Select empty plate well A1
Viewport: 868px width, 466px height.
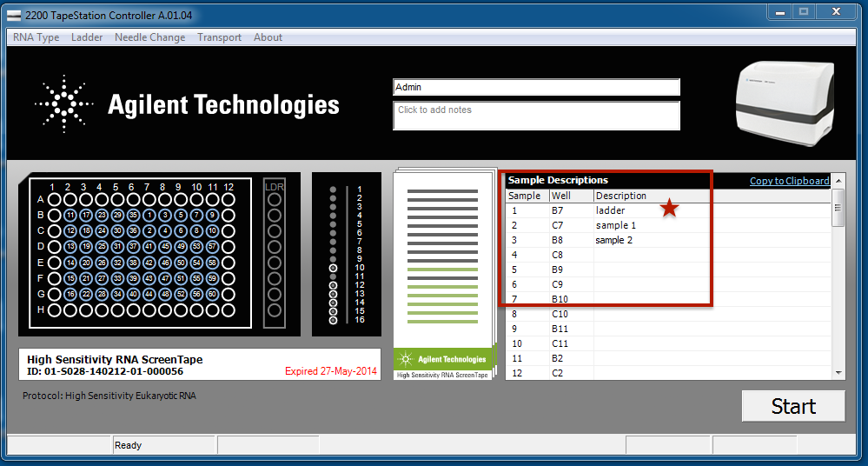point(54,199)
